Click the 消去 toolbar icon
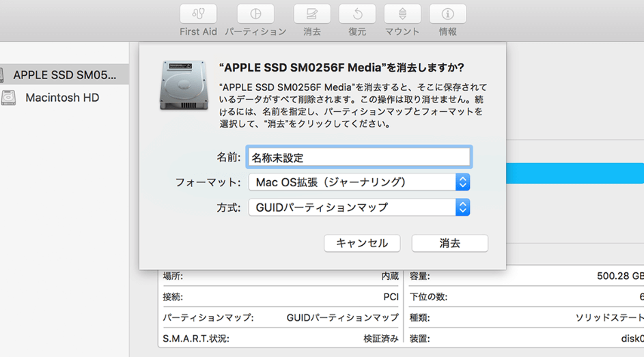 point(312,14)
